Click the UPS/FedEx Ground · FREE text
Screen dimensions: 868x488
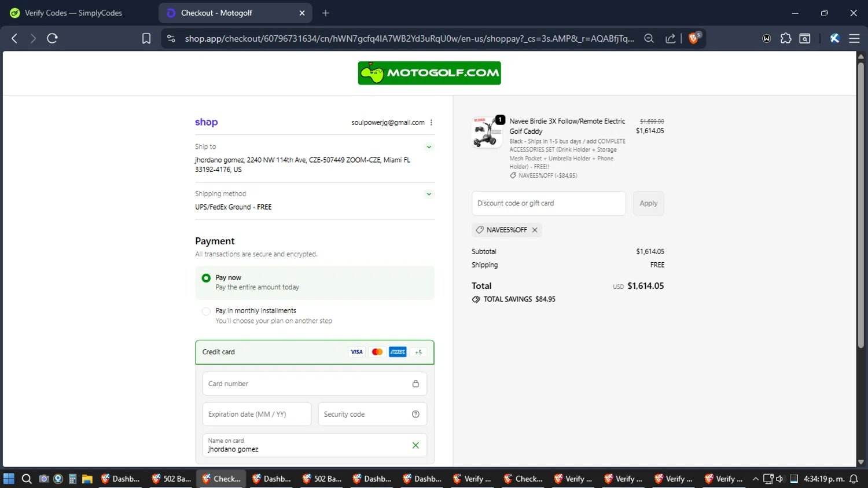click(233, 207)
